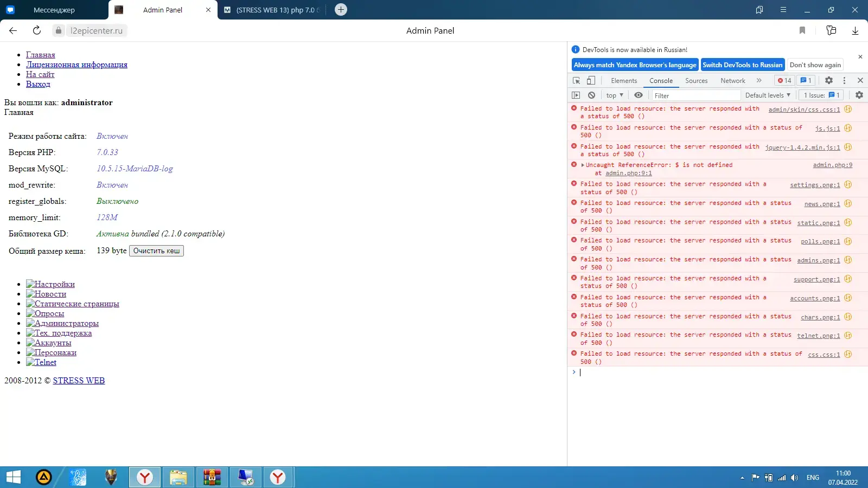Open the Новости section link
The width and height of the screenshot is (868, 488).
[46, 294]
